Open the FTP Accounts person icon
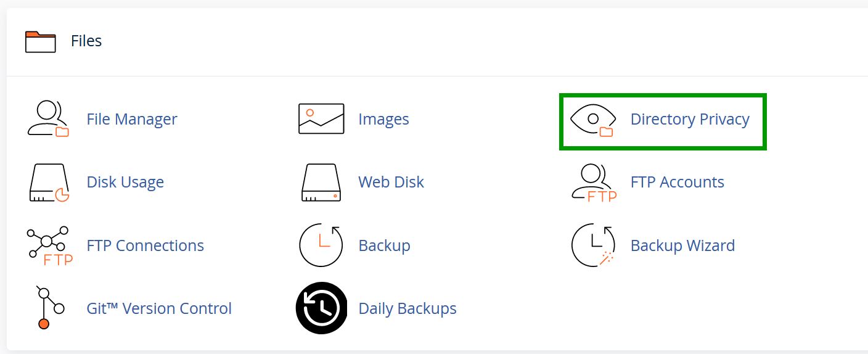 tap(594, 183)
